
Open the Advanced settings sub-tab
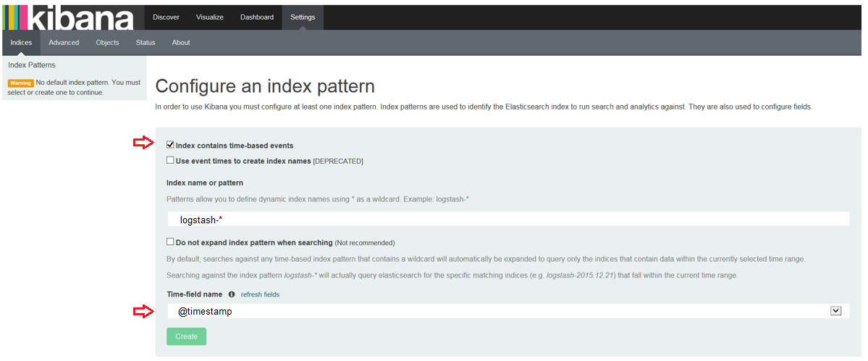coord(64,43)
